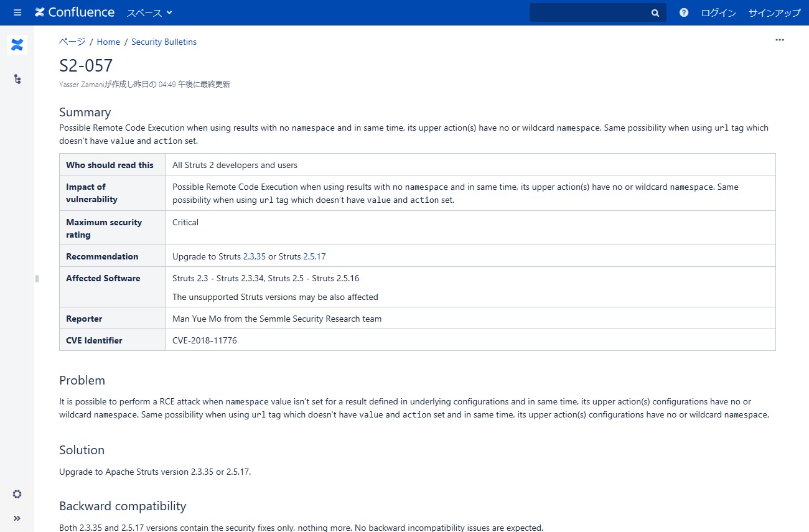Click ログイン to log in
The image size is (809, 532).
pos(718,12)
